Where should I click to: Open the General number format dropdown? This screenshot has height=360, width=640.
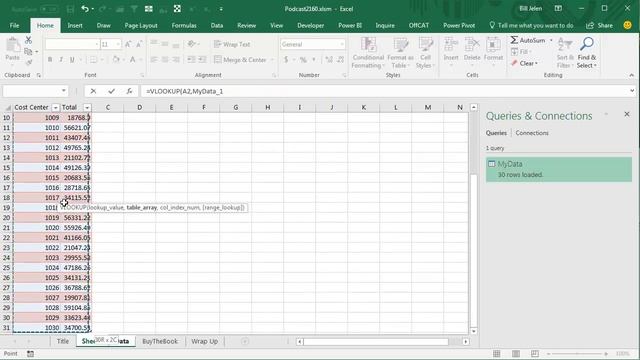tap(342, 44)
